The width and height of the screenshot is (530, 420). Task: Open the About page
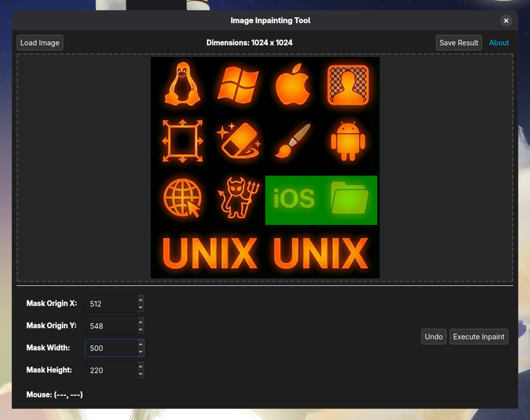[x=499, y=42]
